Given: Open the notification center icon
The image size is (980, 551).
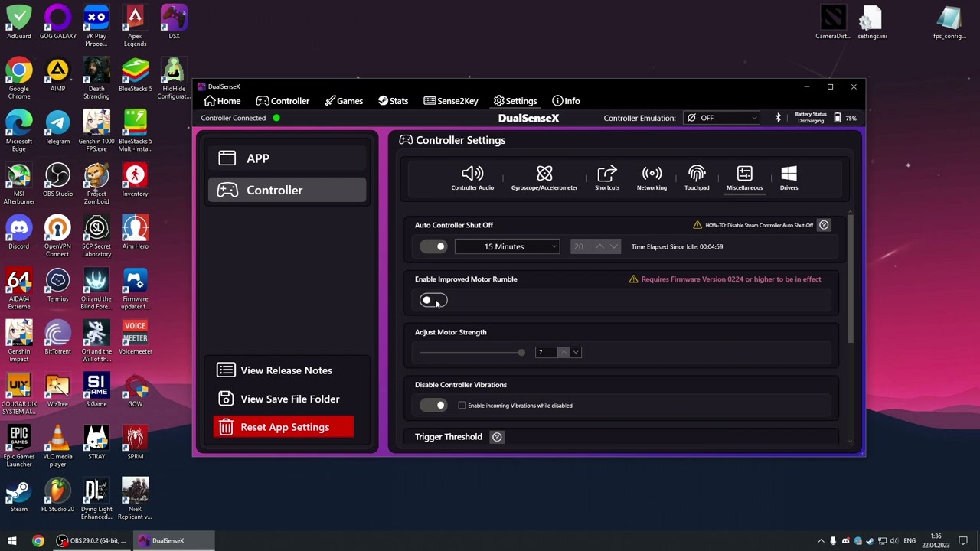Looking at the screenshot, I should [964, 541].
